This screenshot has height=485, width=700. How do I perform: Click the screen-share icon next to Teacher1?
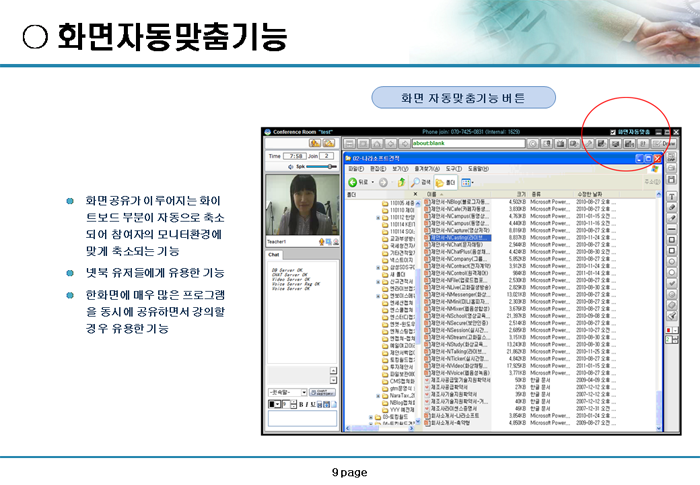pos(328,242)
